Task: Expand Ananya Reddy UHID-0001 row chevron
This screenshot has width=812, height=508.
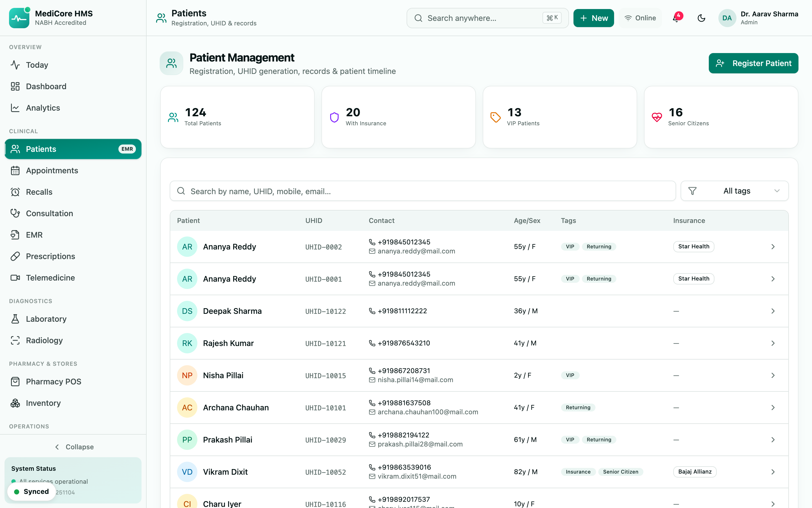Action: point(773,279)
